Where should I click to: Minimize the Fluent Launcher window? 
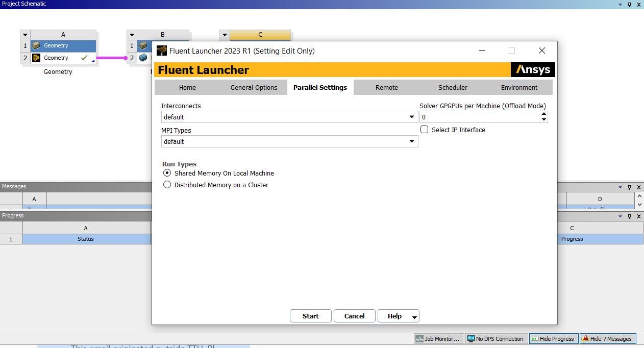483,51
